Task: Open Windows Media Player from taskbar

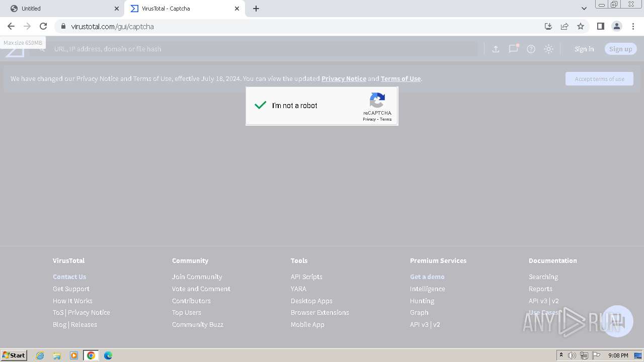Action: point(74,355)
